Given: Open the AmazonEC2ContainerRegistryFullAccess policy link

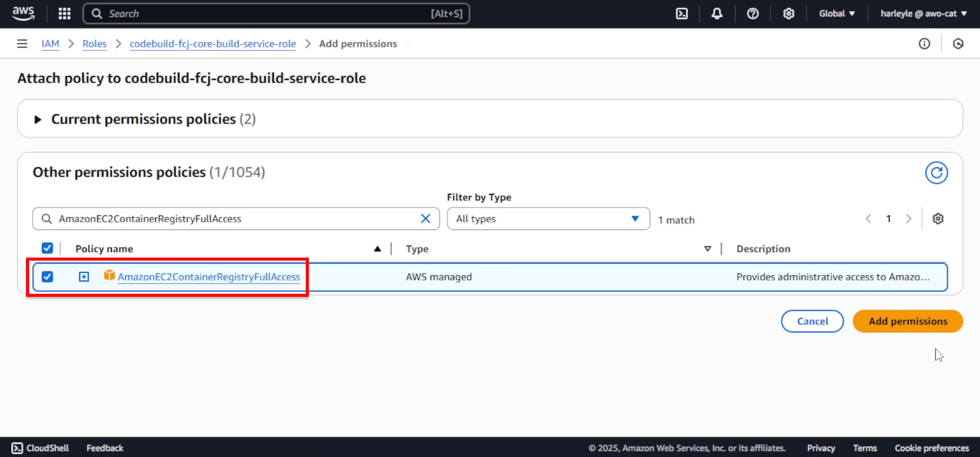Looking at the screenshot, I should tap(209, 276).
